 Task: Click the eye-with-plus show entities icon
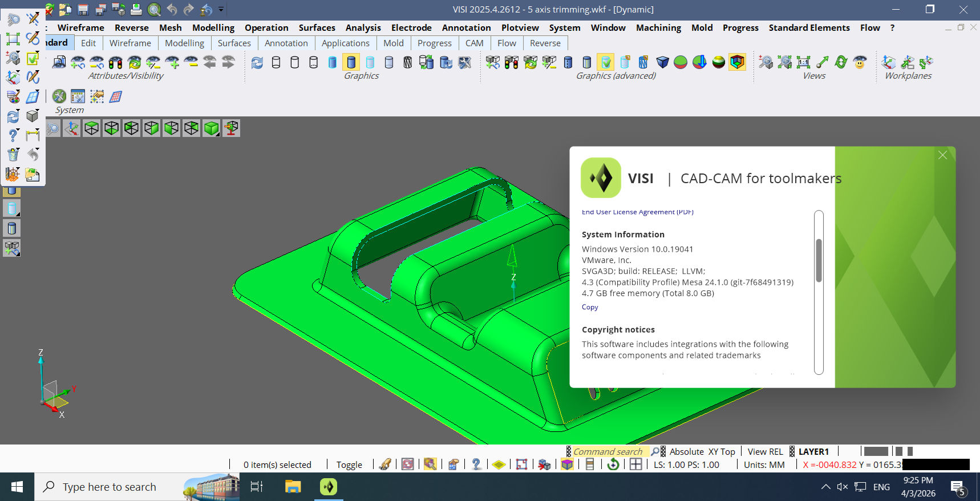(x=172, y=62)
